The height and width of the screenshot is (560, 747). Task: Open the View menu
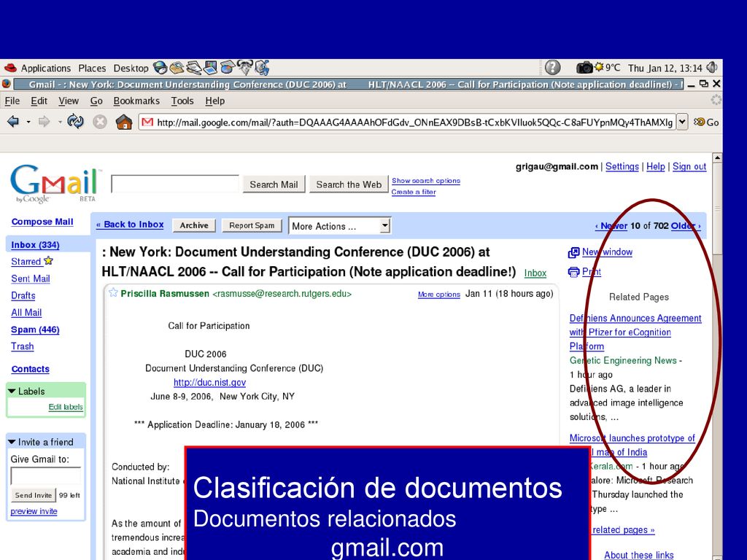pyautogui.click(x=69, y=101)
